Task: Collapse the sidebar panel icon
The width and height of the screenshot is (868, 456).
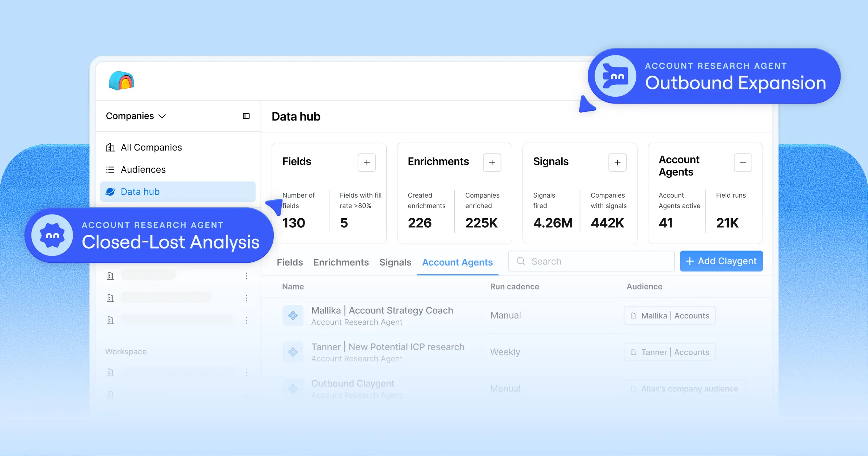Action: point(246,116)
